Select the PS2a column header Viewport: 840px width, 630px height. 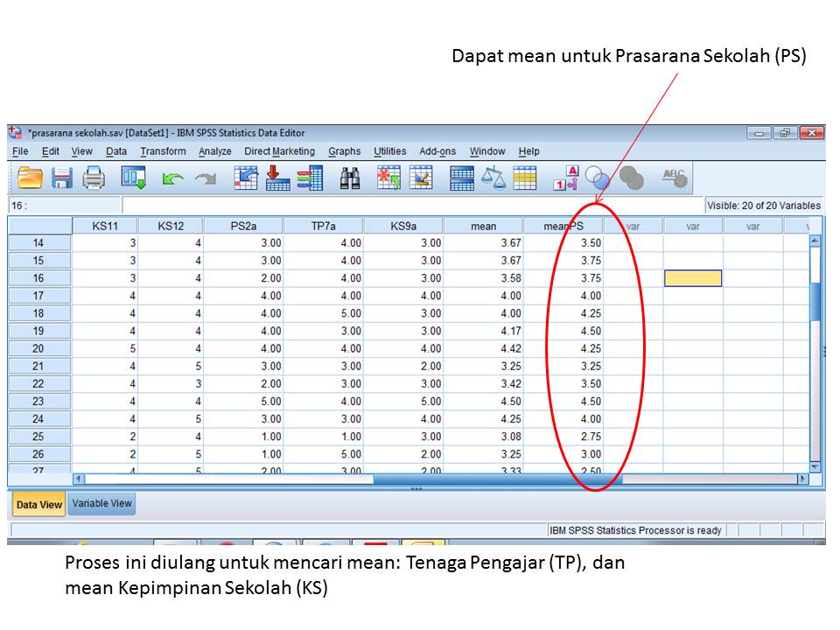click(243, 226)
